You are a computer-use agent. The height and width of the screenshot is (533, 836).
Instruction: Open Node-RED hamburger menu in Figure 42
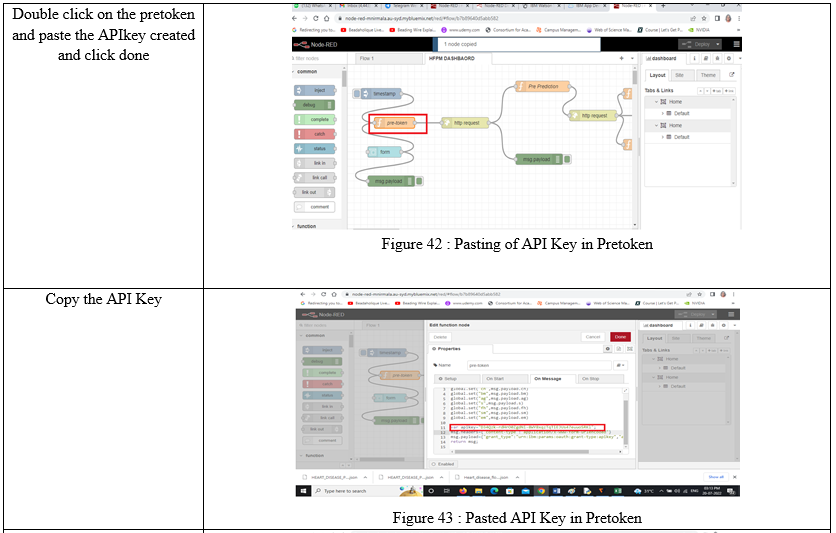coord(736,44)
